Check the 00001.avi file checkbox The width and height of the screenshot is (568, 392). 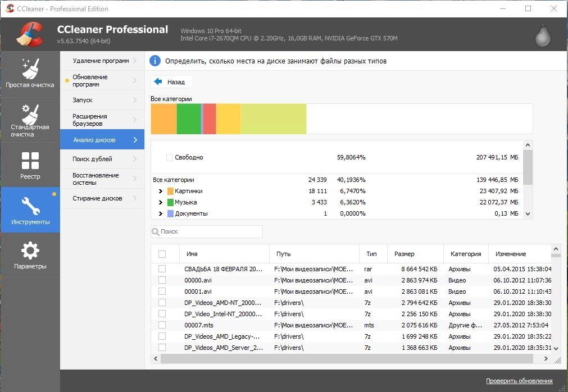162,291
